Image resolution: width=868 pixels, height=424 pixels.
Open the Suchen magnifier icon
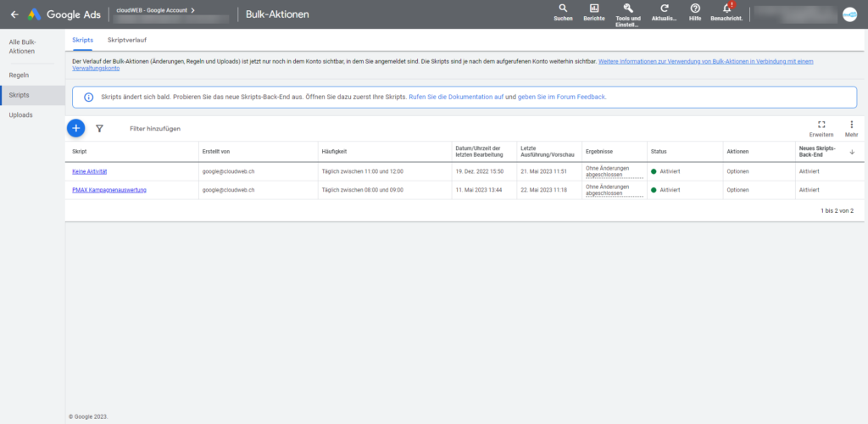[563, 8]
